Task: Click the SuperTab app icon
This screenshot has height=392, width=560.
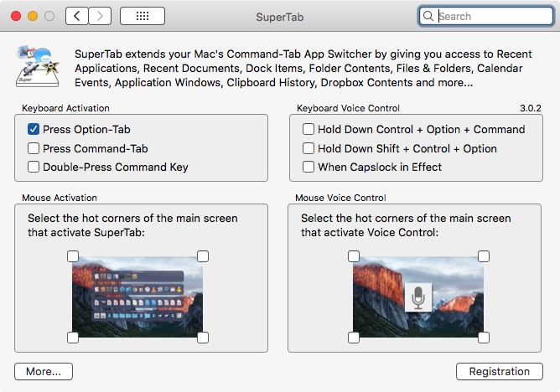Action: click(38, 67)
